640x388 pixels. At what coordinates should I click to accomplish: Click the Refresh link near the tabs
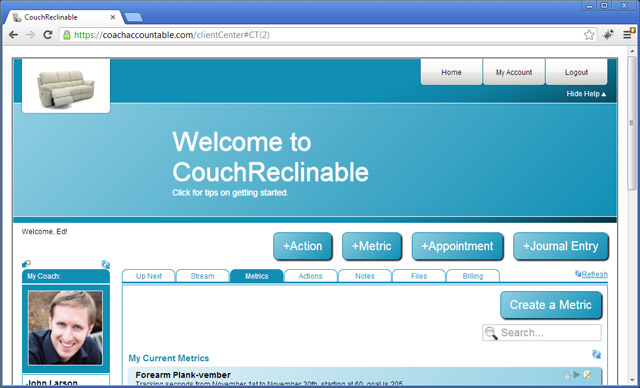click(x=594, y=274)
